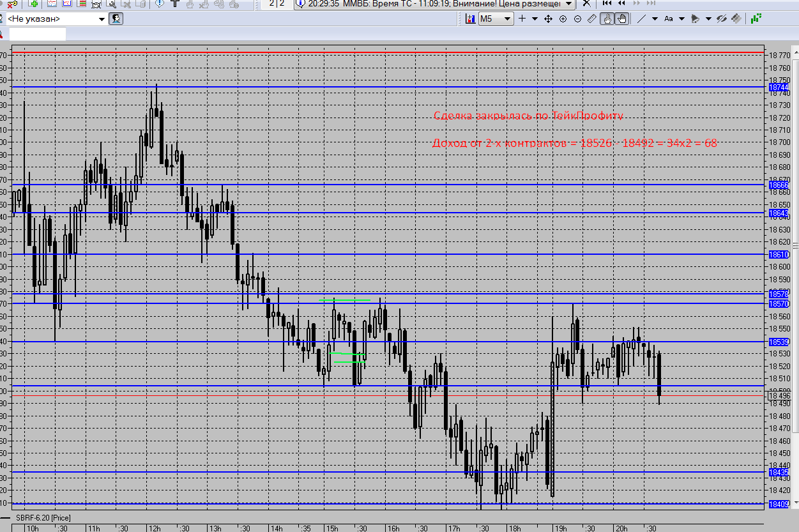Viewport: 799px width, 532px height.
Task: Jump to the first message
Action: [x=607, y=3]
